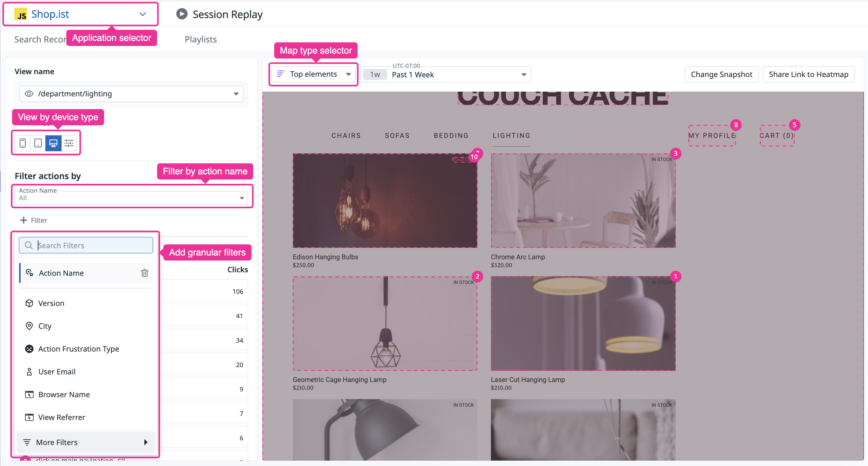
Task: Click the plus Filter icon
Action: pyautogui.click(x=23, y=220)
